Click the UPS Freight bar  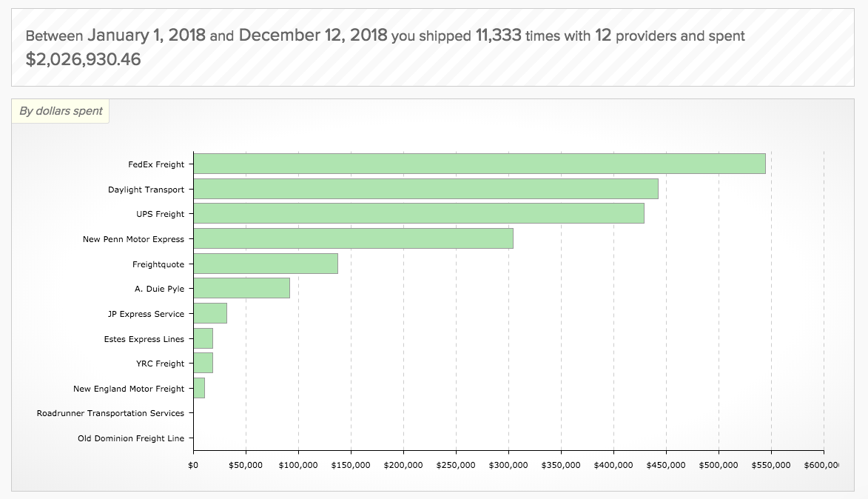tap(419, 213)
